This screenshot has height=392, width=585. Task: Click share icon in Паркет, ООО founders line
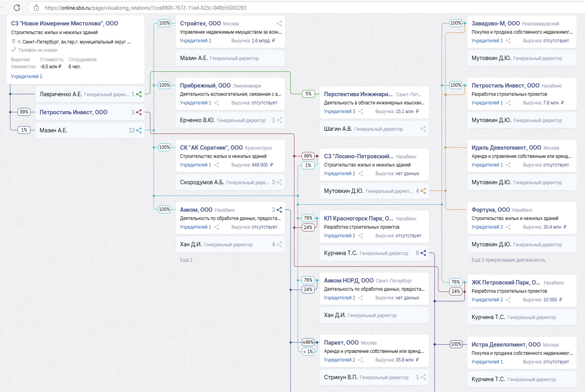[361, 360]
